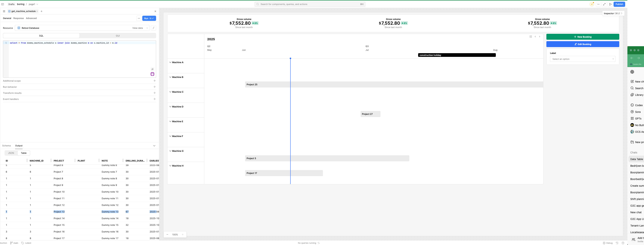The image size is (644, 245).
Task: Toggle the left sidebar panel icon
Action: 3,4
